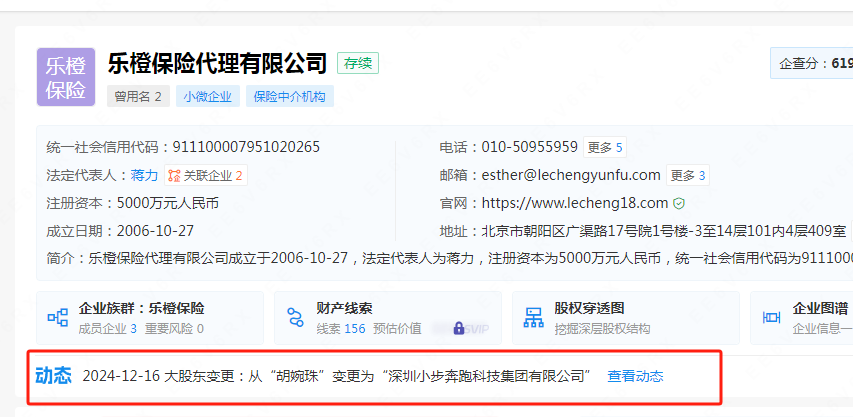
Task: Open the 曾用名 2 tag
Action: tap(138, 96)
